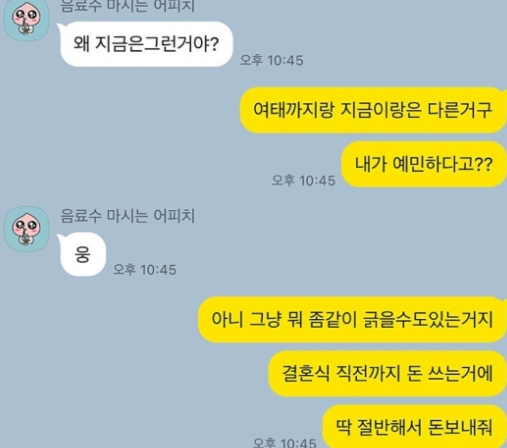Tap the question mark in '왜 지금은그런거야?'
507x448 pixels.
pyautogui.click(x=215, y=44)
